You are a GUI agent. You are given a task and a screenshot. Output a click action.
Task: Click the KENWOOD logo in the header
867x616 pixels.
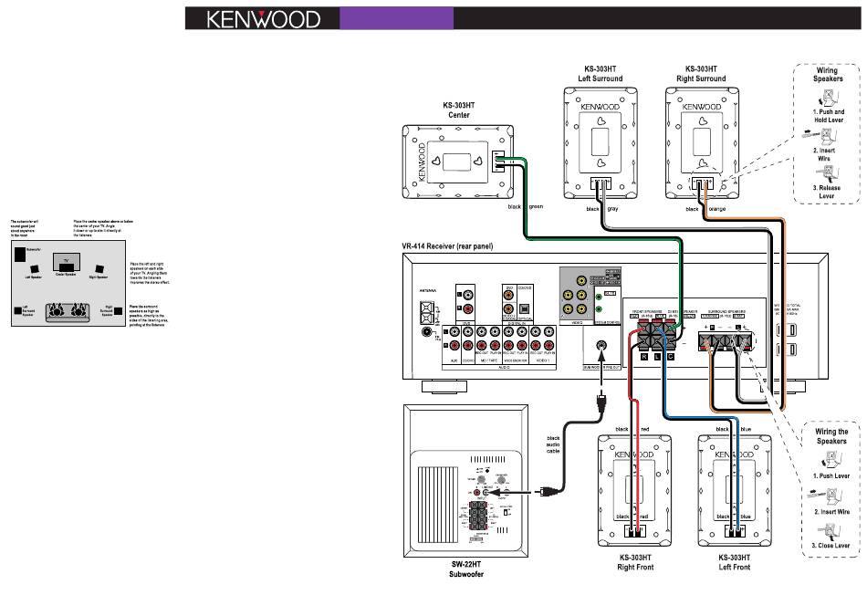(x=263, y=19)
